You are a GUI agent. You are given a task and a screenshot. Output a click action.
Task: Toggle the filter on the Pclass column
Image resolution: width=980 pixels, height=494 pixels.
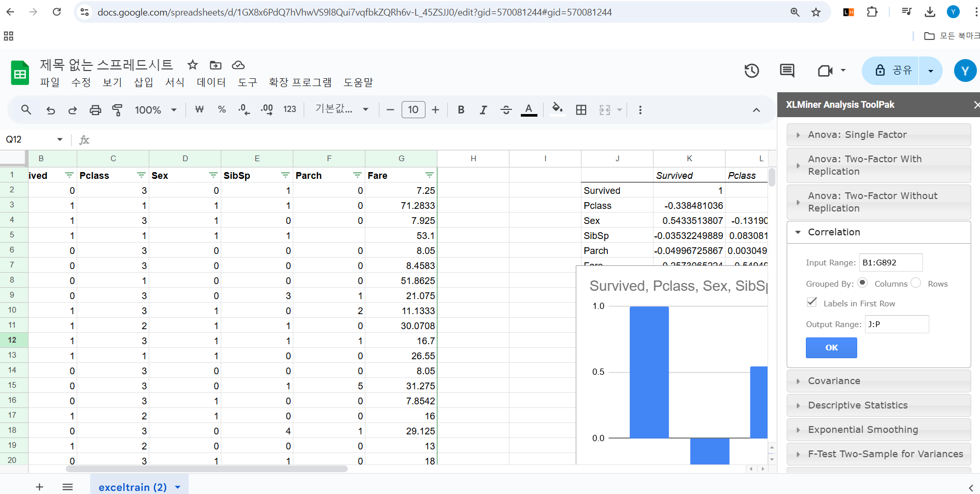(x=141, y=175)
